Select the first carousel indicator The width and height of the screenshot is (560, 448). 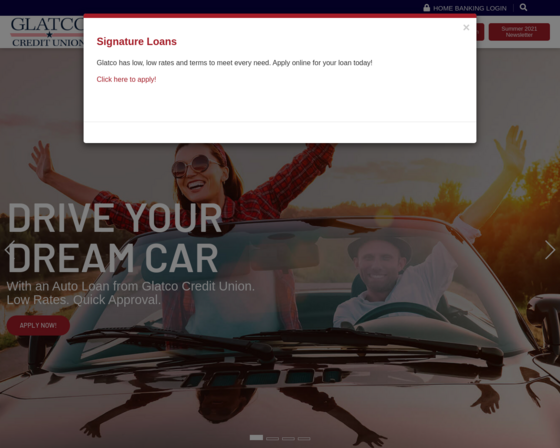[x=256, y=438]
